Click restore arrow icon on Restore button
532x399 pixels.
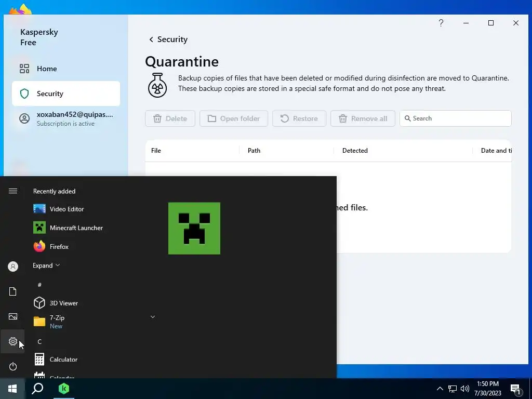pyautogui.click(x=284, y=118)
